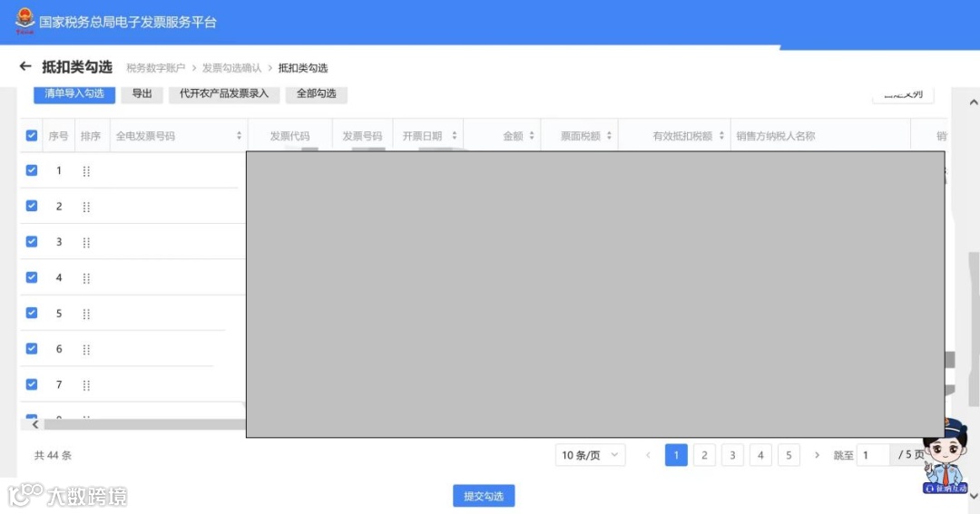Go to page 4
The width and height of the screenshot is (980, 514).
760,455
